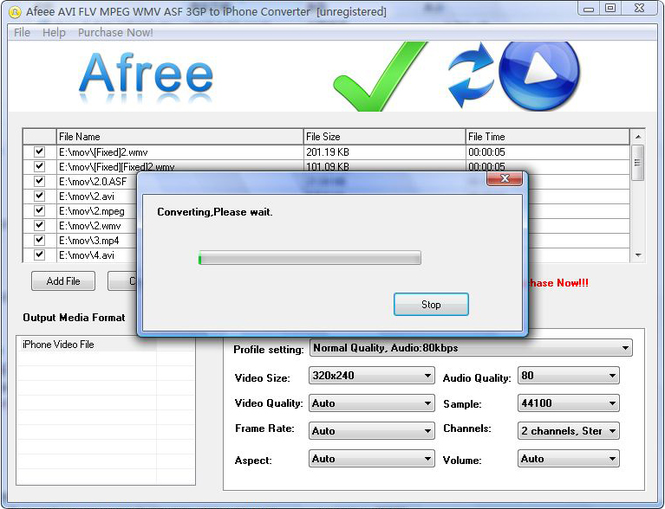665x509 pixels.
Task: Close the main converter window
Action: [x=639, y=8]
